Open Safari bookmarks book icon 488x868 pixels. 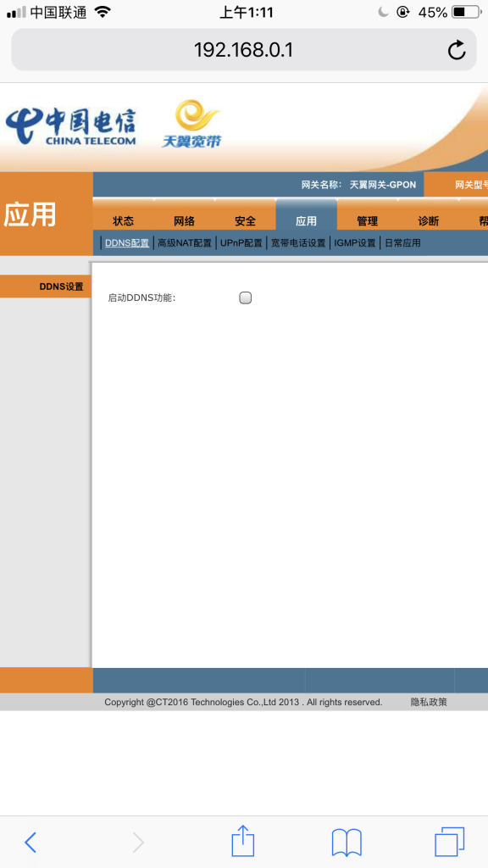(x=347, y=843)
